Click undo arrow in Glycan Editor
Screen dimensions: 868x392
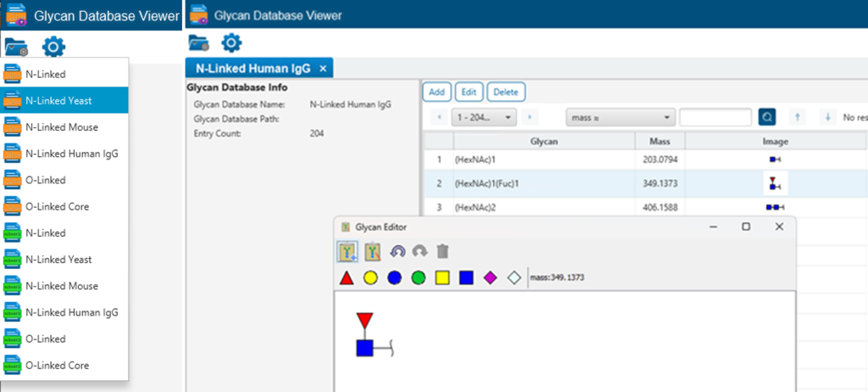pos(398,252)
